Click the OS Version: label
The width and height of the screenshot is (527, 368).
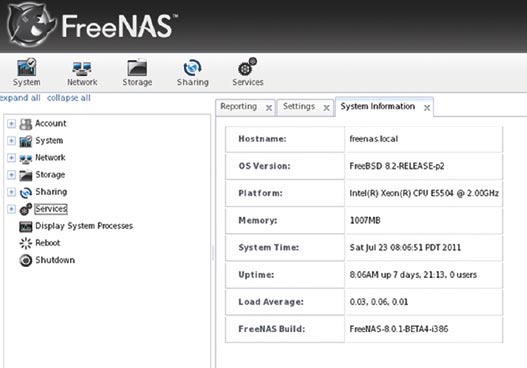click(x=265, y=166)
